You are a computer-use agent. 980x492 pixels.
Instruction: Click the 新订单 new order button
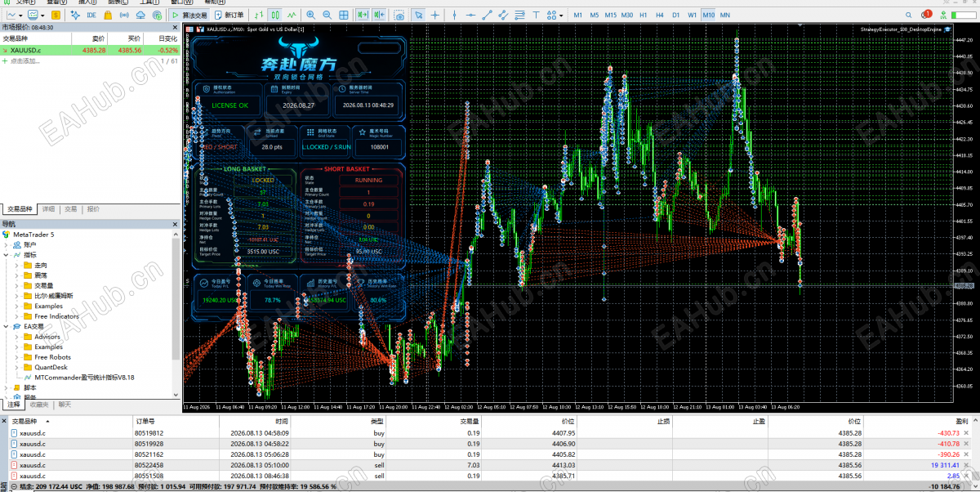229,15
